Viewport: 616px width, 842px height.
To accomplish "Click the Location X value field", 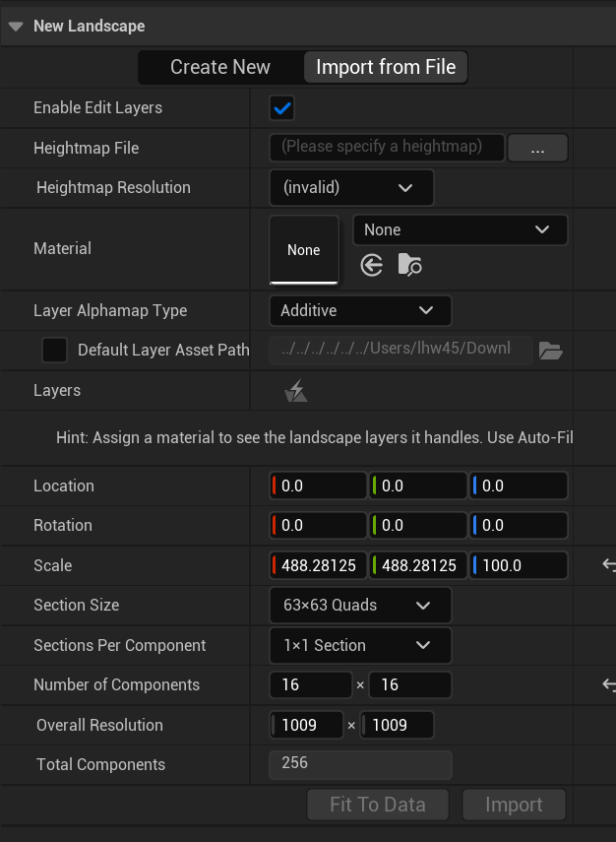I will 318,486.
